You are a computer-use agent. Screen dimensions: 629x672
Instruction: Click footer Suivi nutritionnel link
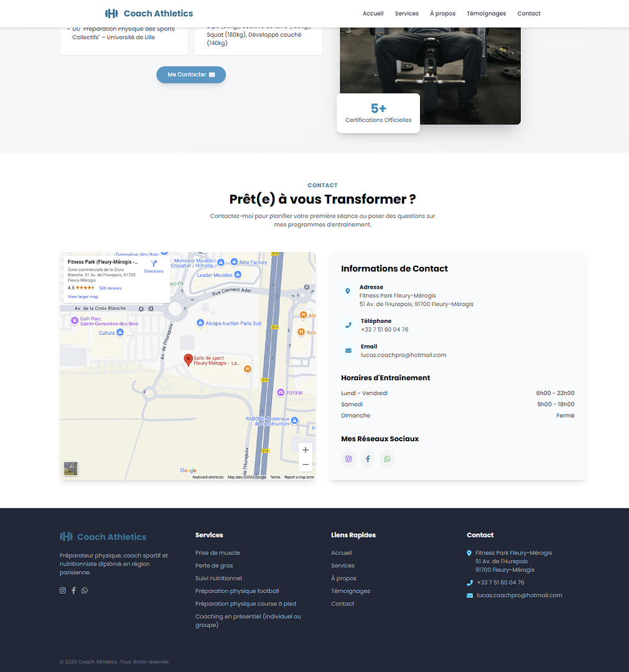218,579
